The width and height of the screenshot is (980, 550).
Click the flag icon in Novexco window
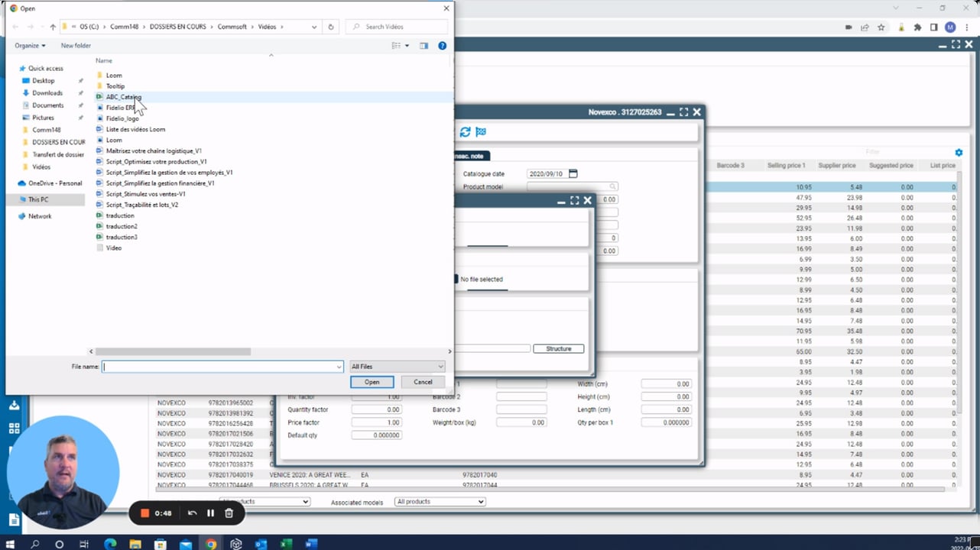(x=481, y=132)
